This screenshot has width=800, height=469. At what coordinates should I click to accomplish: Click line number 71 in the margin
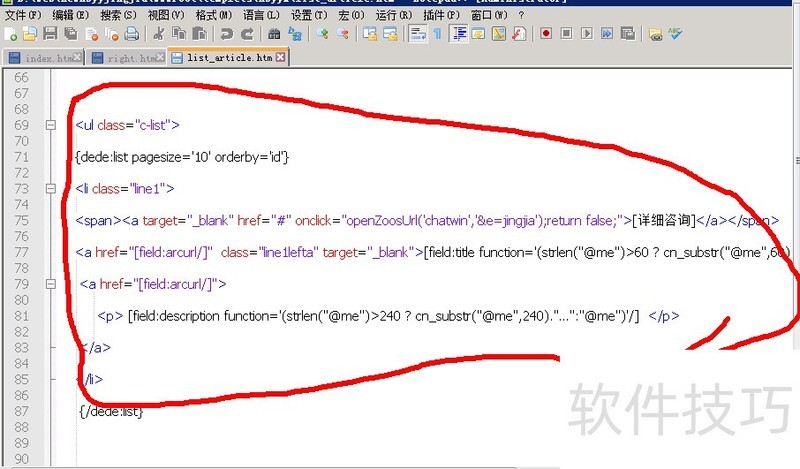pos(22,157)
